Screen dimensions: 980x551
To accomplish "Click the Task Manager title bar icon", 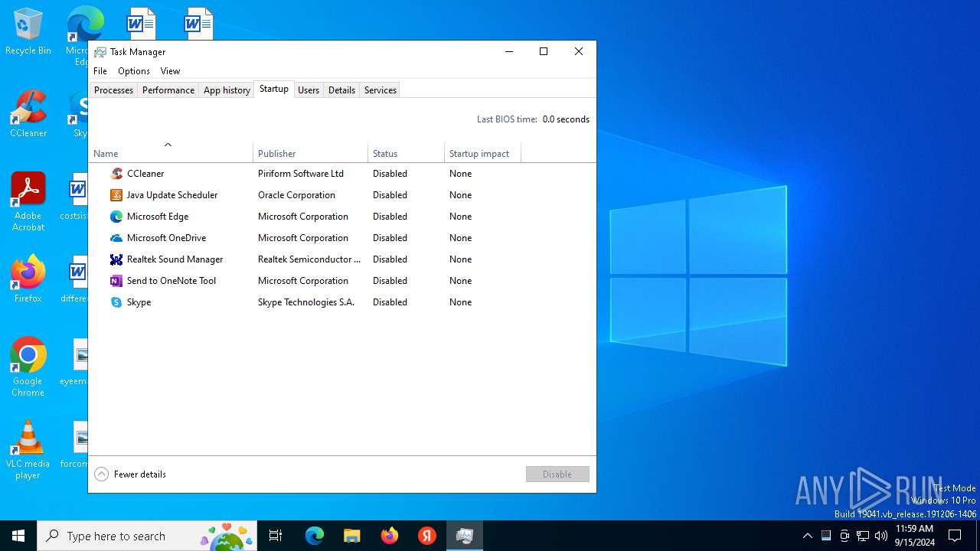I will (x=100, y=52).
